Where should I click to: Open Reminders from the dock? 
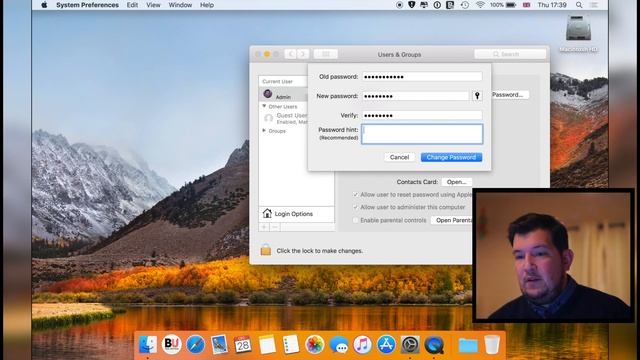click(x=291, y=344)
